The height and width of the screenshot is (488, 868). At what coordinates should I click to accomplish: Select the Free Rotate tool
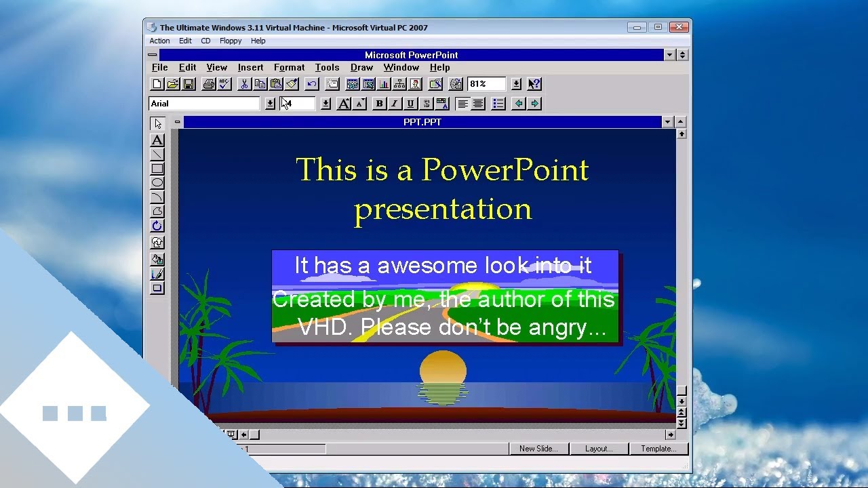tap(157, 226)
